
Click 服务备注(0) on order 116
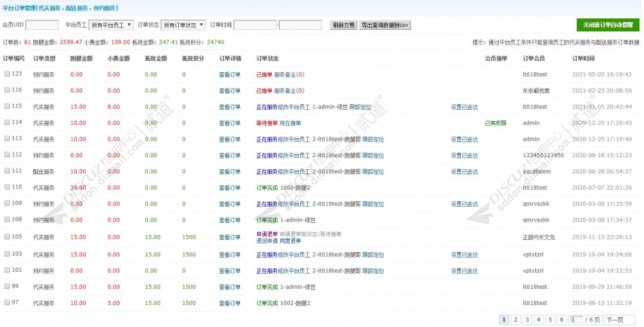click(x=289, y=91)
